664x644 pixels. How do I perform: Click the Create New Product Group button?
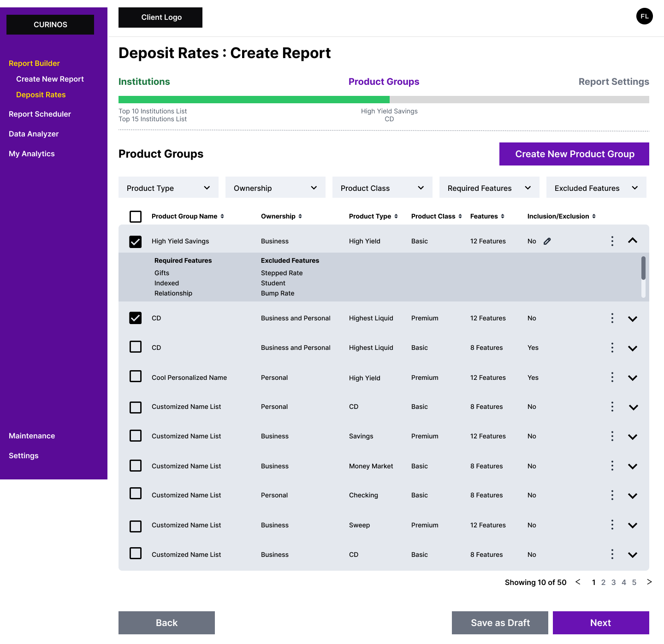(x=574, y=154)
